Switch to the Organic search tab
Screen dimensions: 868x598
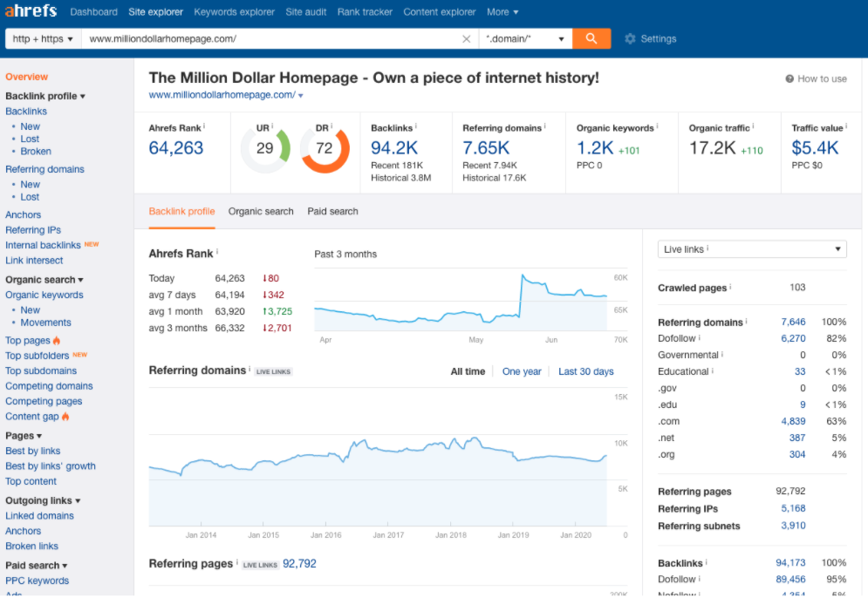(x=261, y=211)
